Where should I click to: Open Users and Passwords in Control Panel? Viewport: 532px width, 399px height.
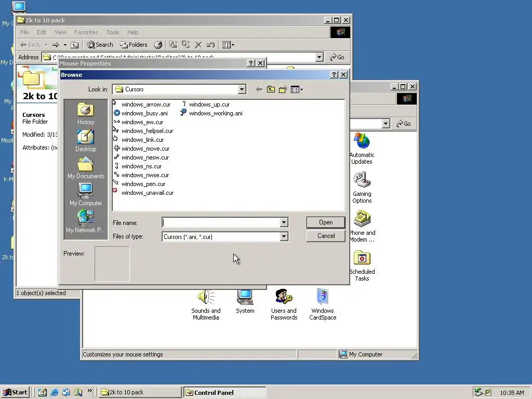pyautogui.click(x=284, y=304)
